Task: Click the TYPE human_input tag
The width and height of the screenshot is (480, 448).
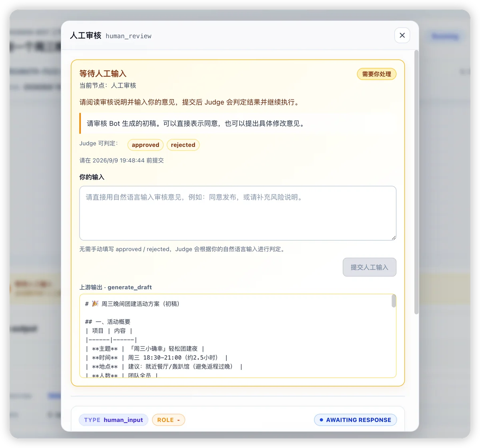Action: coord(114,420)
